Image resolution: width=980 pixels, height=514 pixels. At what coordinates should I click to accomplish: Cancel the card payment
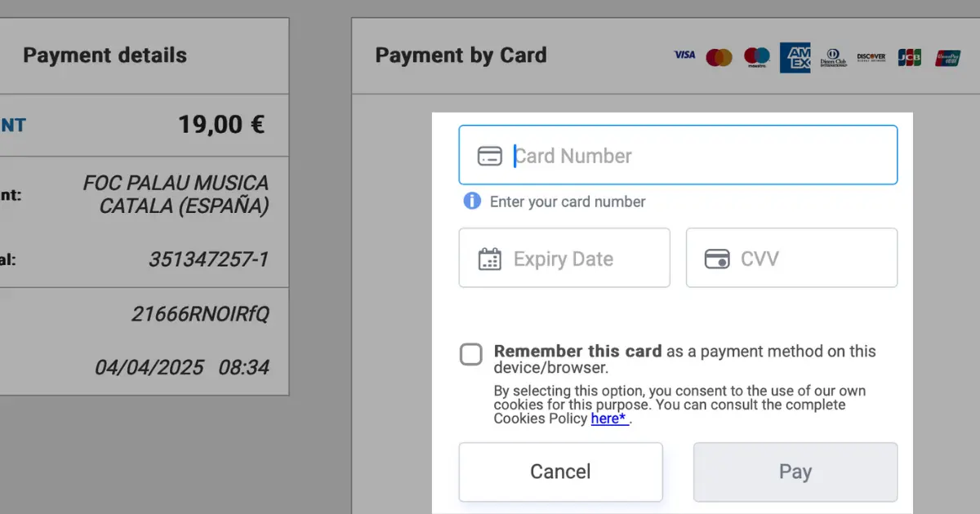point(560,472)
